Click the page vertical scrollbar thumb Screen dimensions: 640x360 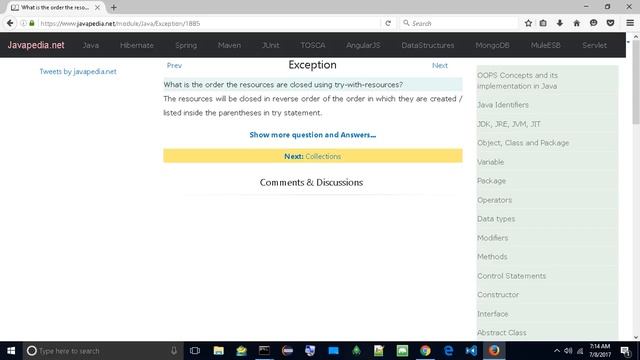pos(636,82)
